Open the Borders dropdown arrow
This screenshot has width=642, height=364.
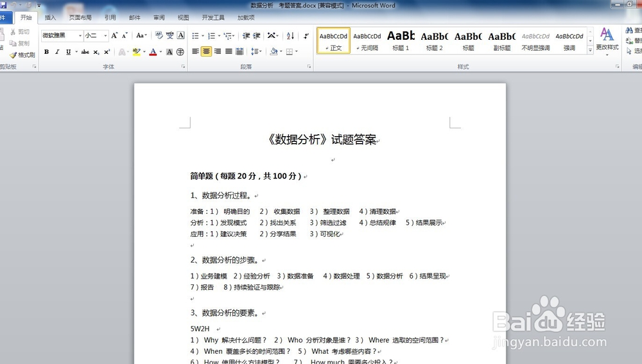(297, 51)
